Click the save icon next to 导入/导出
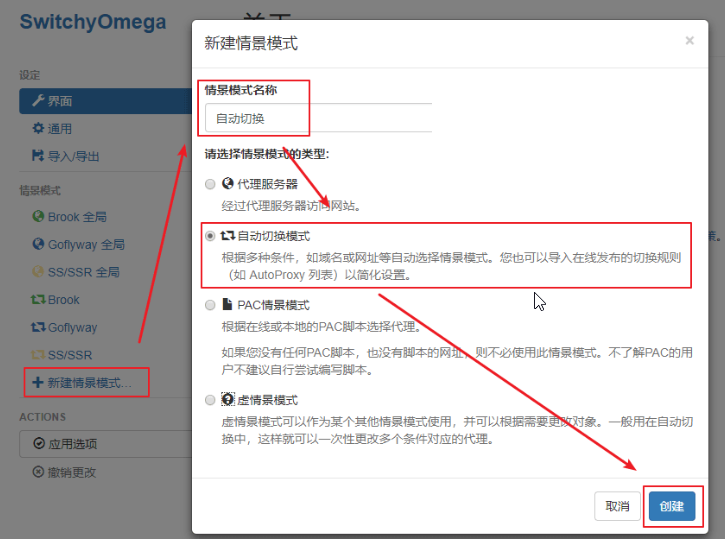Viewport: 725px width, 539px height. [x=38, y=155]
